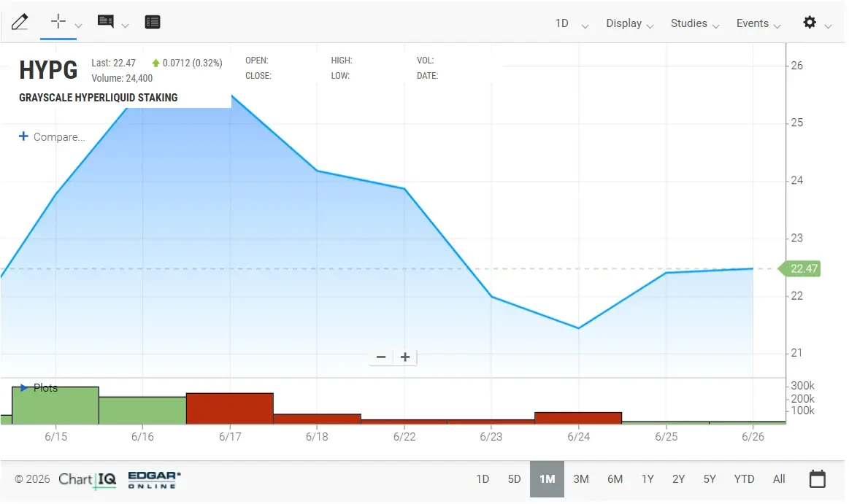Click the 6/16 green volume bar
This screenshot has width=849, height=504.
[142, 411]
